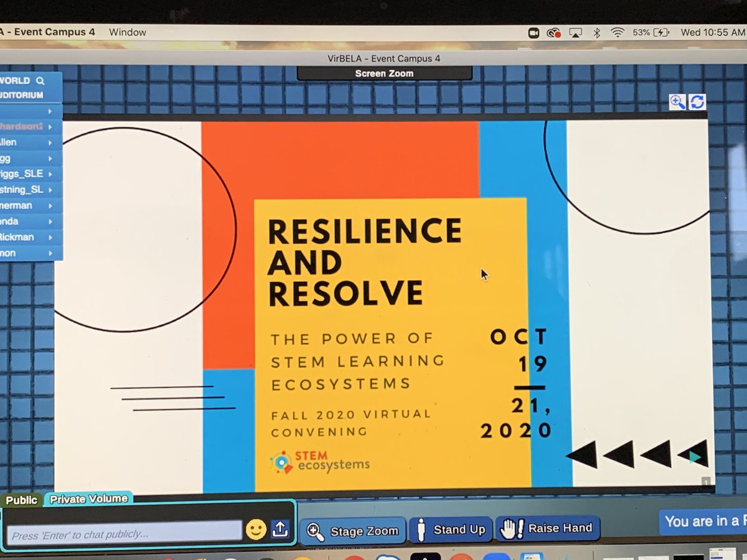The image size is (747, 560).
Task: Click the 'You are in a' status notice
Action: point(703,521)
